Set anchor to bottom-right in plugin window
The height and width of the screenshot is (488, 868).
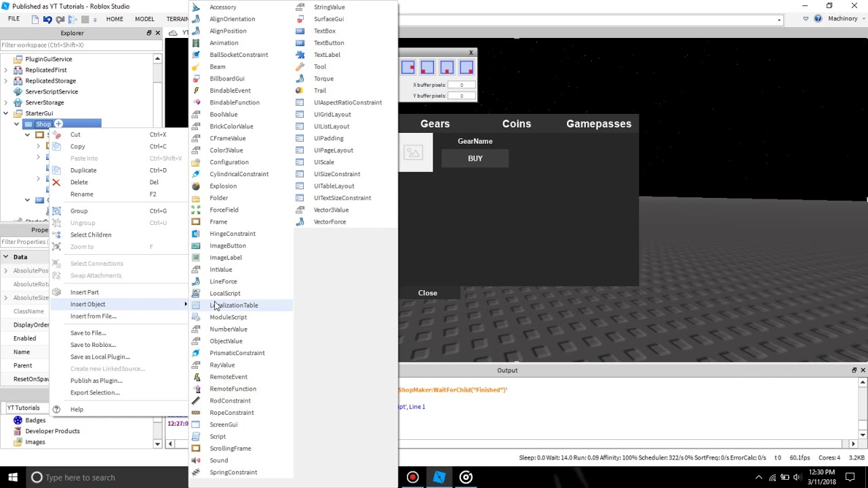point(467,67)
